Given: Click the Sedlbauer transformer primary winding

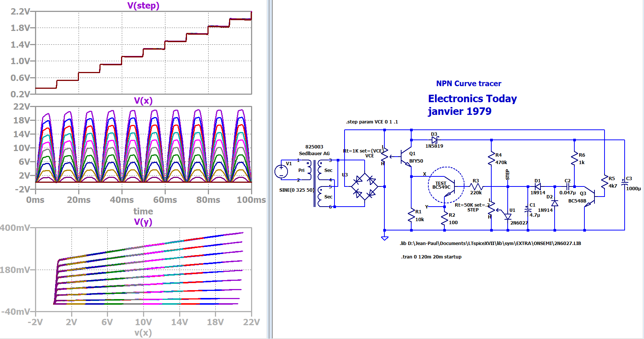Looking at the screenshot, I should coord(309,170).
